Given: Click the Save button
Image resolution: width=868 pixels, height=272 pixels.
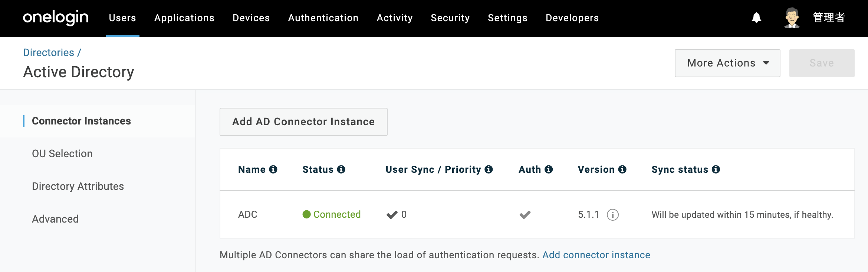Looking at the screenshot, I should (822, 63).
